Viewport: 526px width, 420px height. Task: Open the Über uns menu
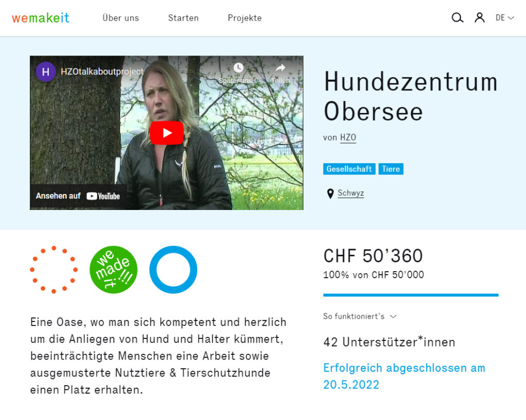tap(121, 18)
